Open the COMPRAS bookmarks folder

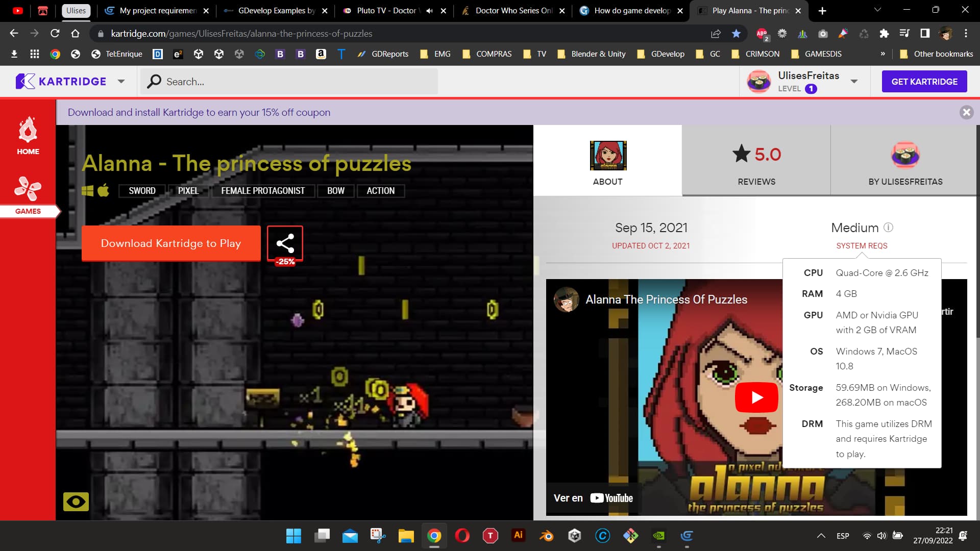pyautogui.click(x=487, y=54)
